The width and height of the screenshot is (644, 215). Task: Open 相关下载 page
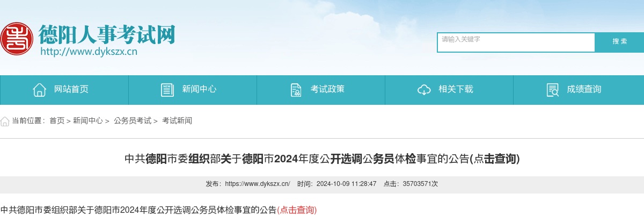[x=456, y=90]
